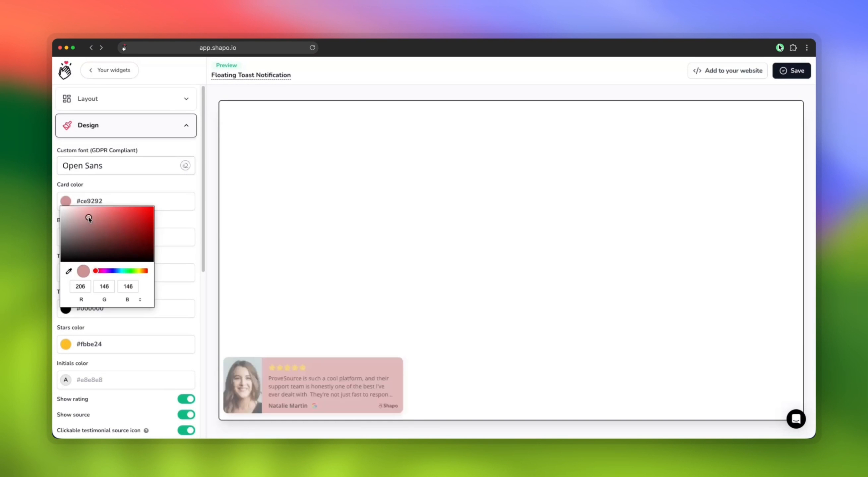Click the Design paintbrush icon
868x477 pixels.
coord(67,125)
